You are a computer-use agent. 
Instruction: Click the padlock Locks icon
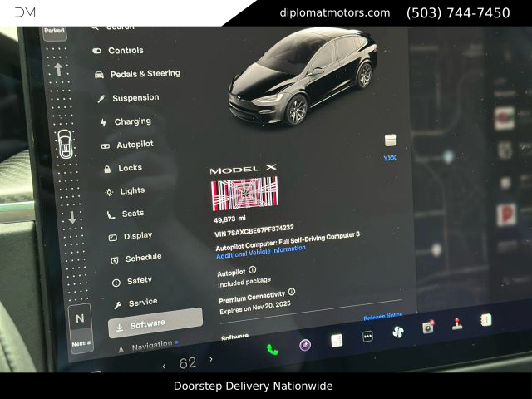coord(107,170)
